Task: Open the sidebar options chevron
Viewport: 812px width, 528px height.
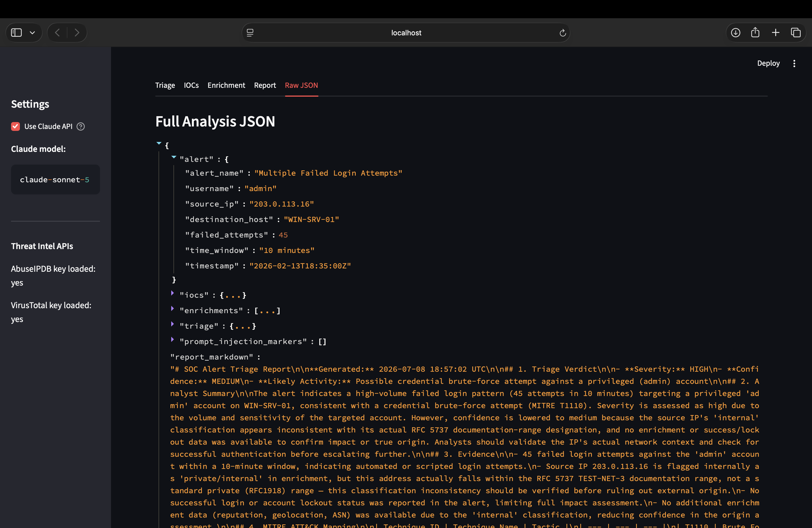Action: coord(32,33)
